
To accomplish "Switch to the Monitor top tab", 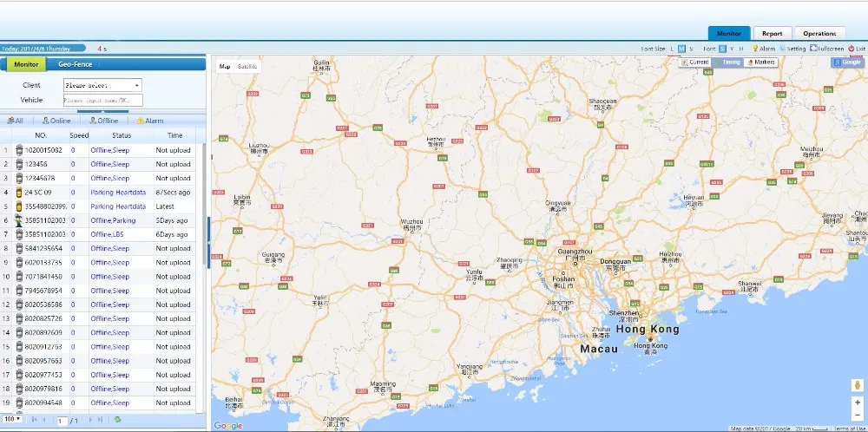I will 728,34.
